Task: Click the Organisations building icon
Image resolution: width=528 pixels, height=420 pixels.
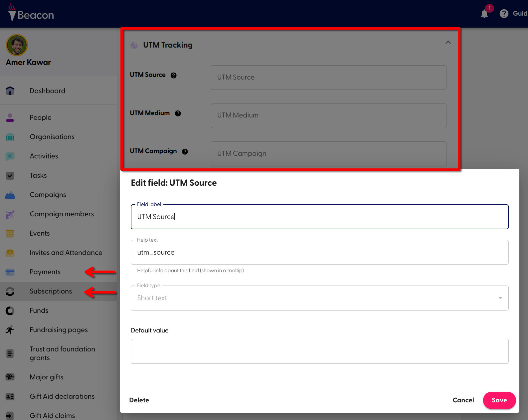Action: click(x=10, y=137)
